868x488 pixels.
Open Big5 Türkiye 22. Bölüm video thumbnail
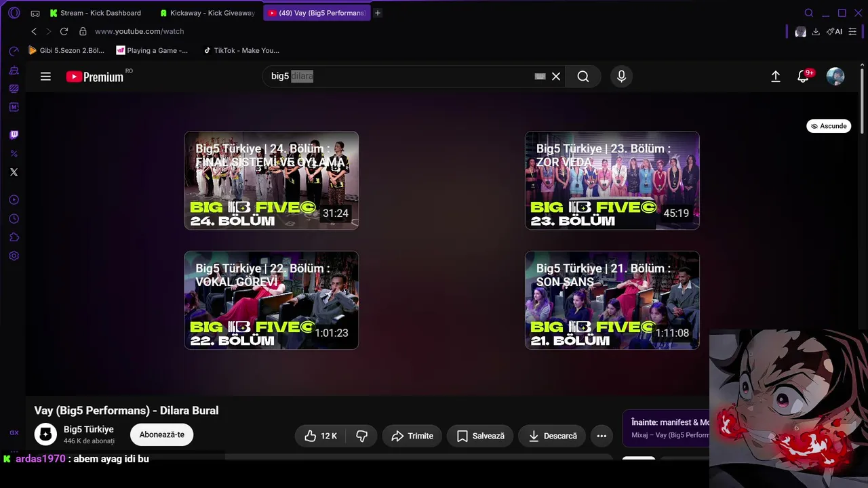coord(271,300)
